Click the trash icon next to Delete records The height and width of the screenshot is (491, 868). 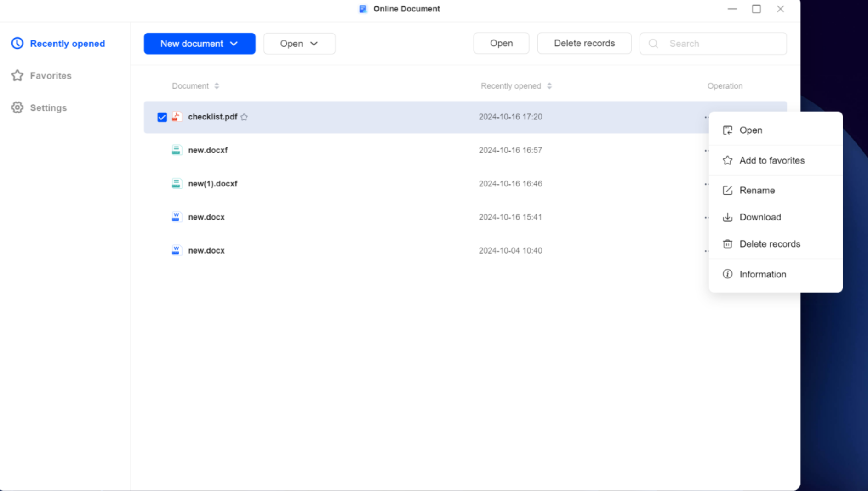pyautogui.click(x=728, y=244)
